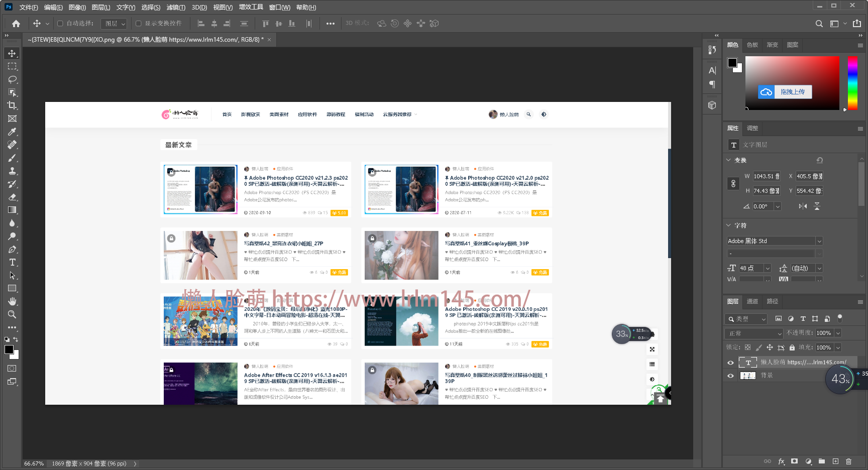Enable show transform controls checkbox
Image resolution: width=868 pixels, height=470 pixels.
pyautogui.click(x=139, y=24)
